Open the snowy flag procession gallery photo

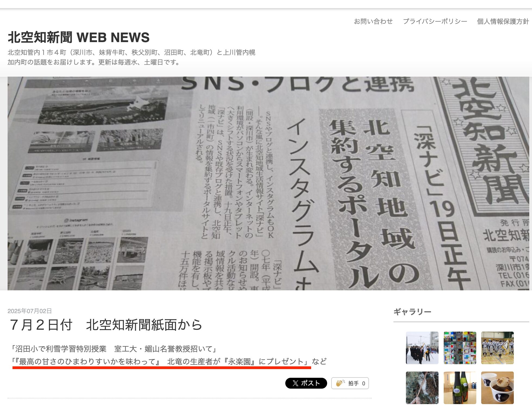[x=422, y=348]
